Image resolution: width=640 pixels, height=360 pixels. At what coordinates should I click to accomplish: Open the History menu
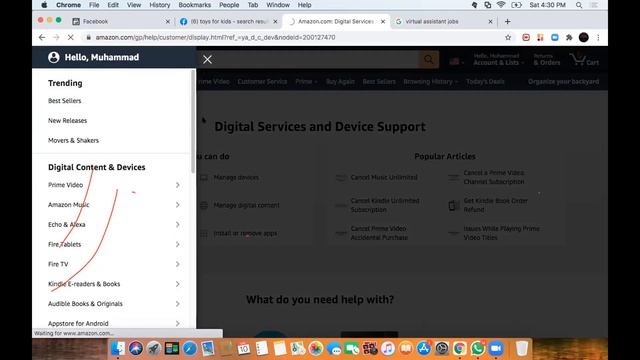[160, 5]
